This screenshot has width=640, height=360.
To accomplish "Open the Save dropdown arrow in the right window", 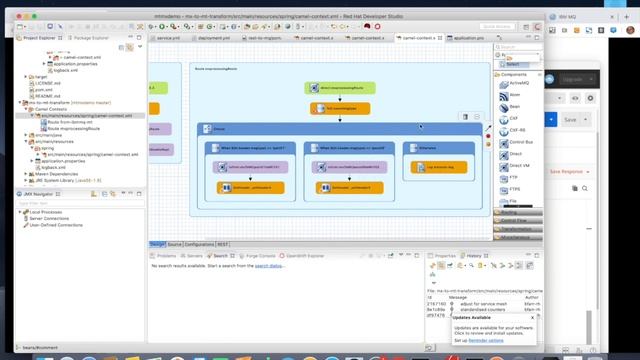I will [585, 120].
